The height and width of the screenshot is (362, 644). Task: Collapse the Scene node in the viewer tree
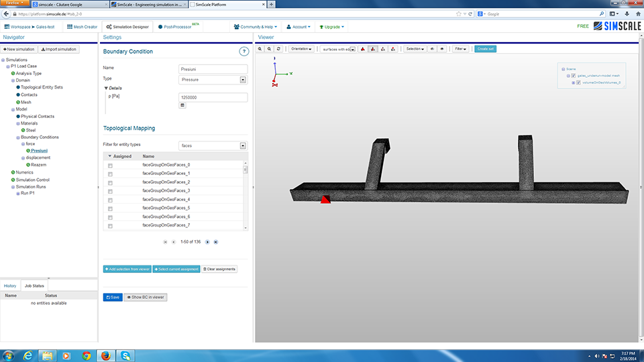(563, 69)
